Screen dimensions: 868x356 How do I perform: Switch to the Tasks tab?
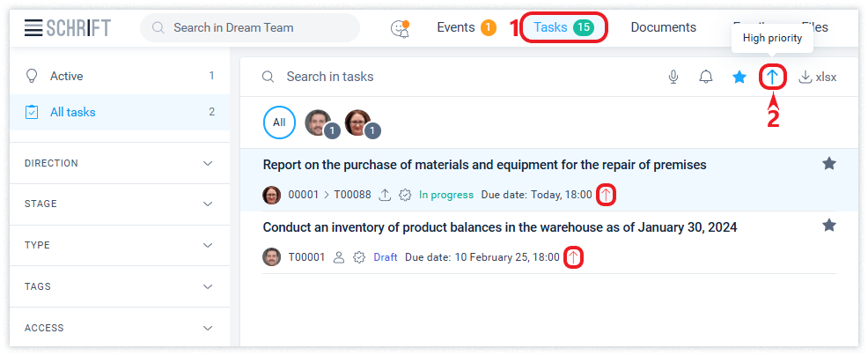(563, 27)
